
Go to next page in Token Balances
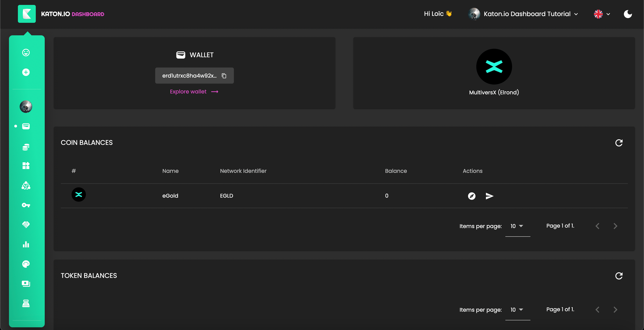coord(616,310)
